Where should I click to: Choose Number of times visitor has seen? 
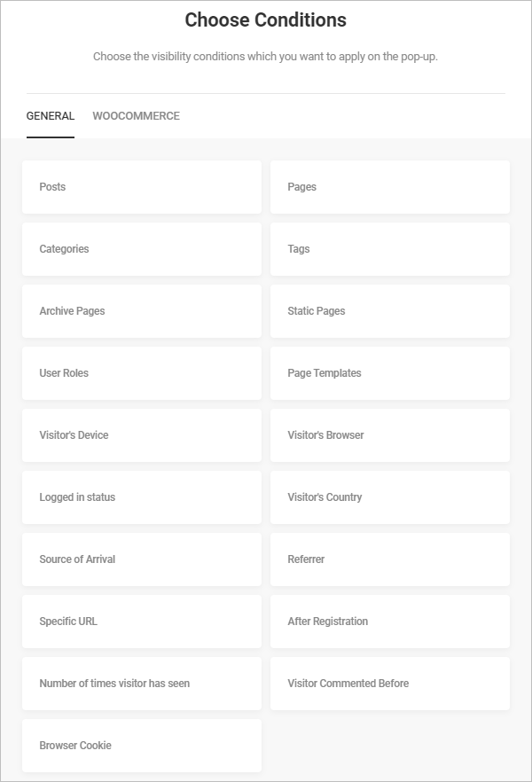142,684
